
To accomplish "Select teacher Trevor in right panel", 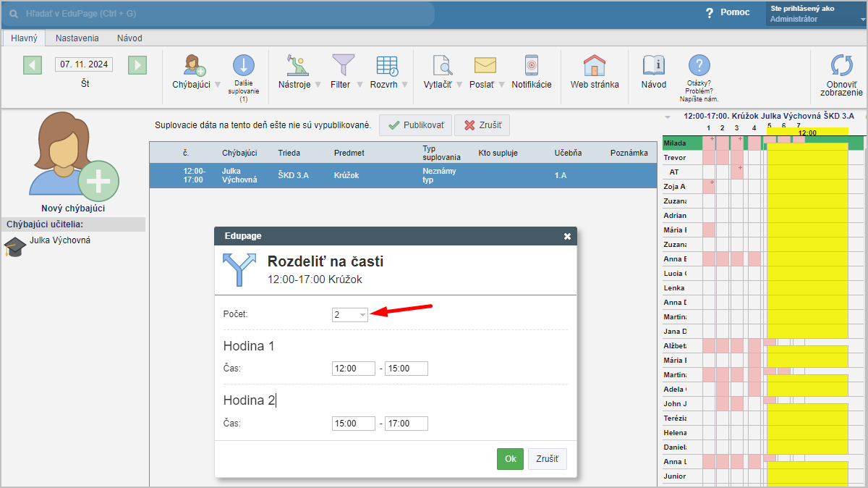I will (x=675, y=158).
